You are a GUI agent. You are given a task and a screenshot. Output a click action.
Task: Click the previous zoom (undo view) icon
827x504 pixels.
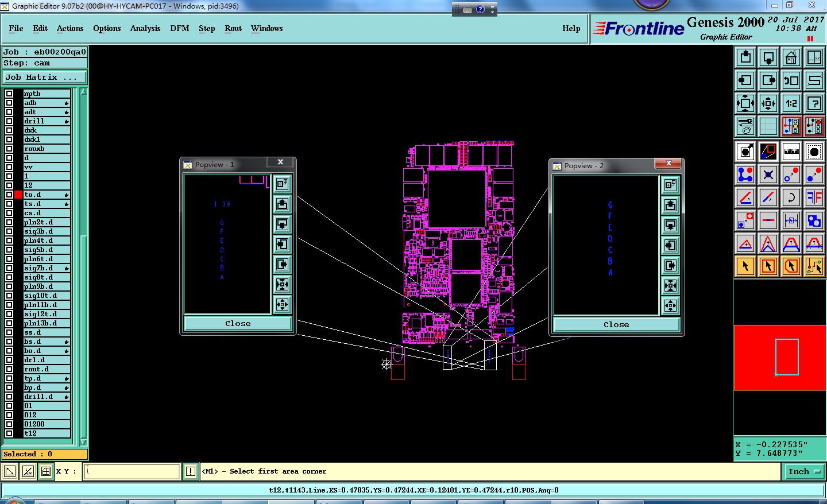click(791, 80)
